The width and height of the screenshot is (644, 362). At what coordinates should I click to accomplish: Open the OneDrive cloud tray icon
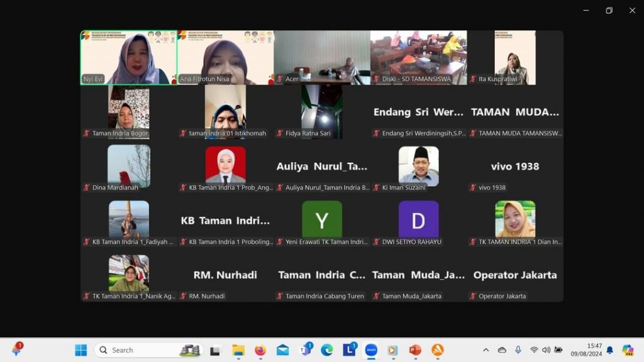pyautogui.click(x=502, y=350)
